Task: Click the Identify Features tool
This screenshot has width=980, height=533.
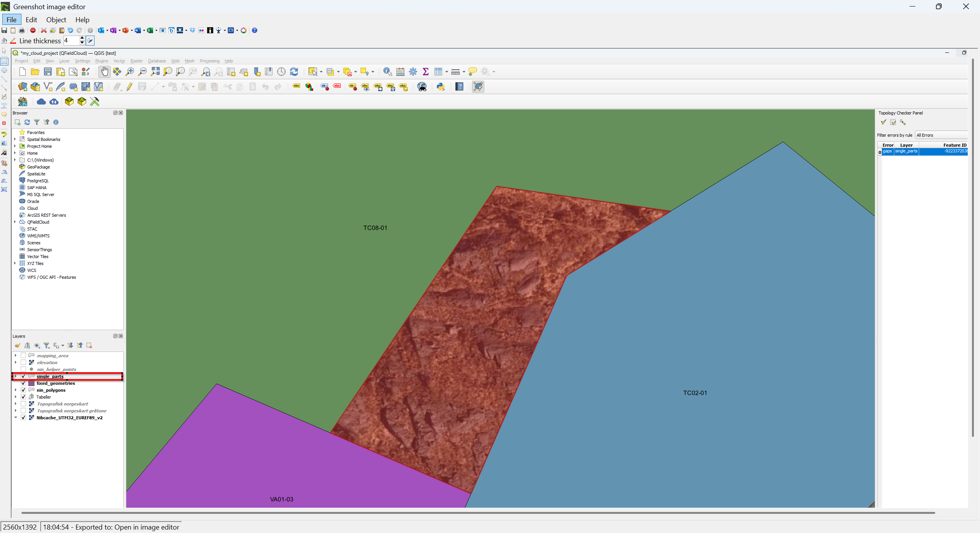Action: (387, 72)
